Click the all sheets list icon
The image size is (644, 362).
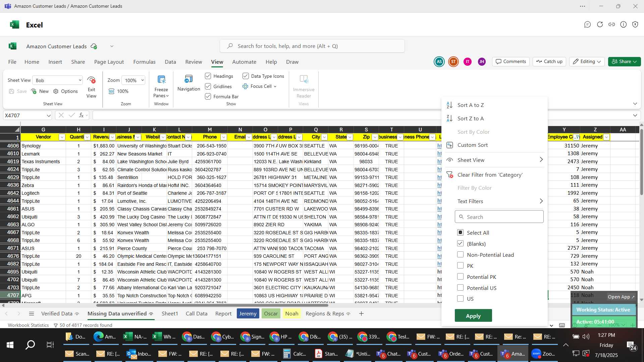coord(32,314)
